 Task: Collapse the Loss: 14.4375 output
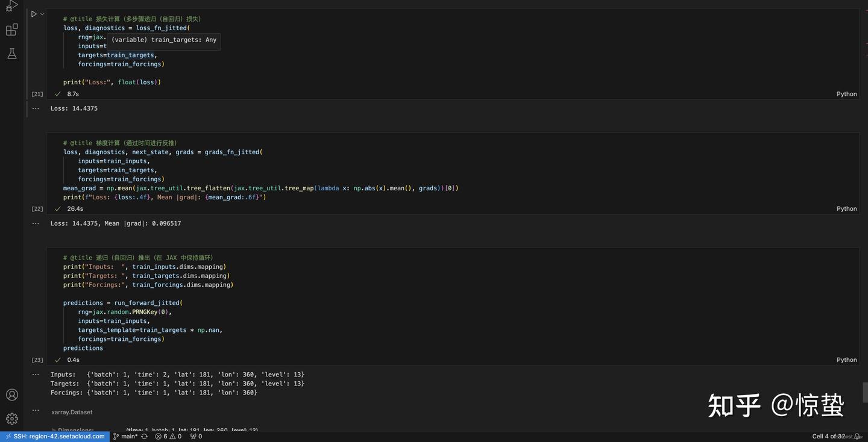(x=35, y=108)
